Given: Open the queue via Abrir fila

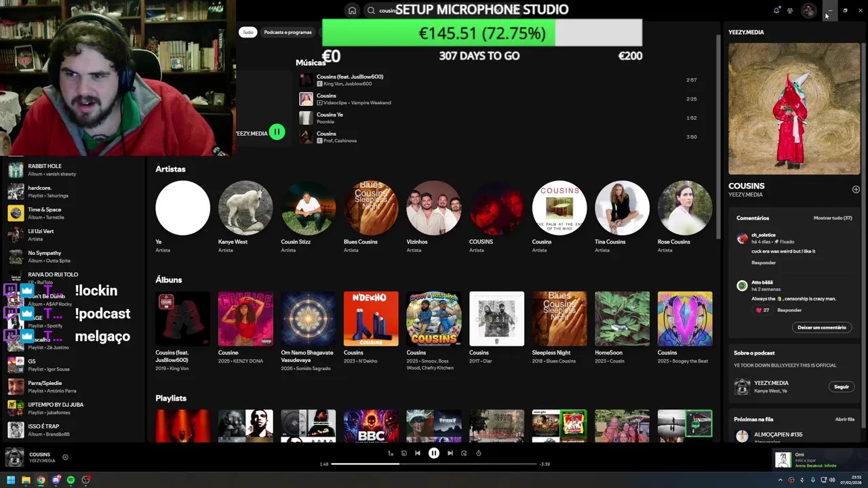Looking at the screenshot, I should tap(845, 420).
